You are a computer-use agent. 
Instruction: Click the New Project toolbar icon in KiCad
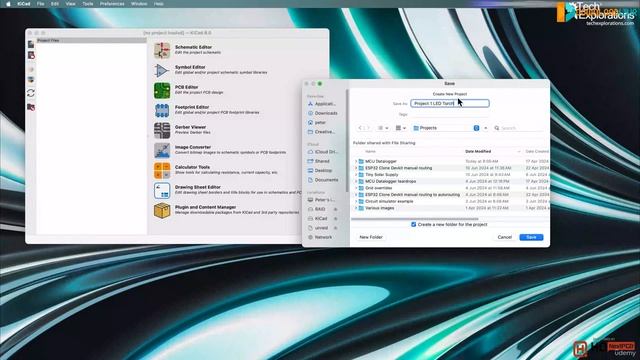point(31,44)
